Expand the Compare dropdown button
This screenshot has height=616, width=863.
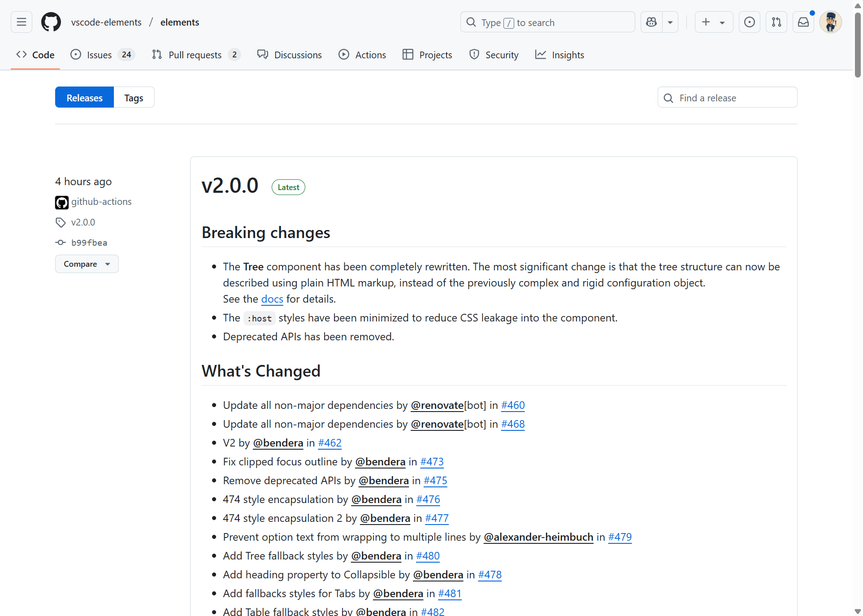pos(87,264)
